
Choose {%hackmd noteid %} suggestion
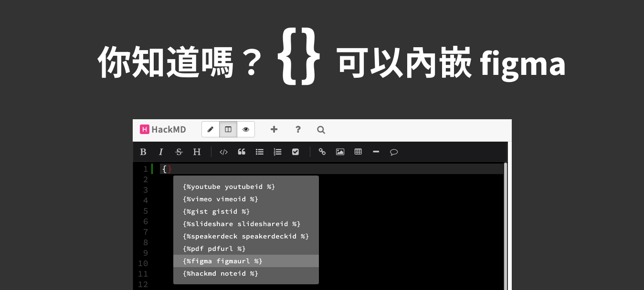(246, 273)
